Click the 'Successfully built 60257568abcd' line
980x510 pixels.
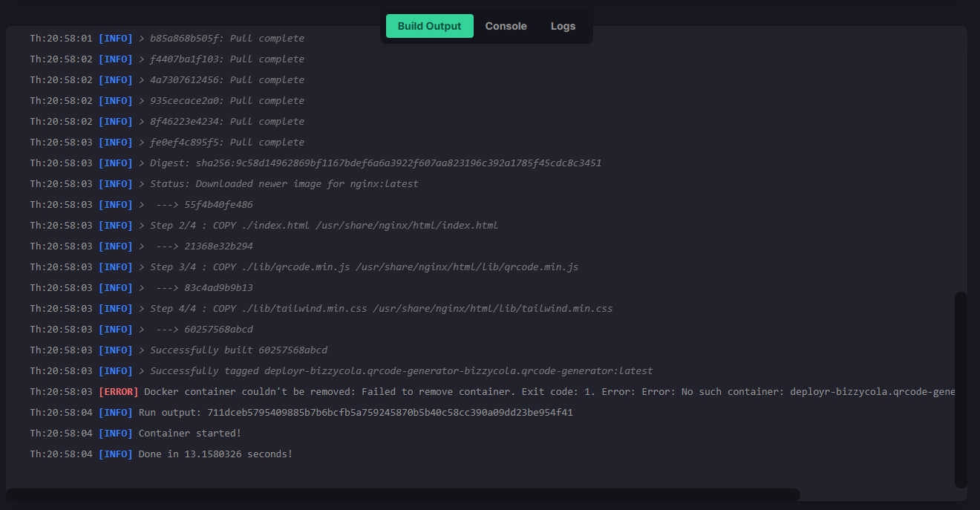[238, 350]
